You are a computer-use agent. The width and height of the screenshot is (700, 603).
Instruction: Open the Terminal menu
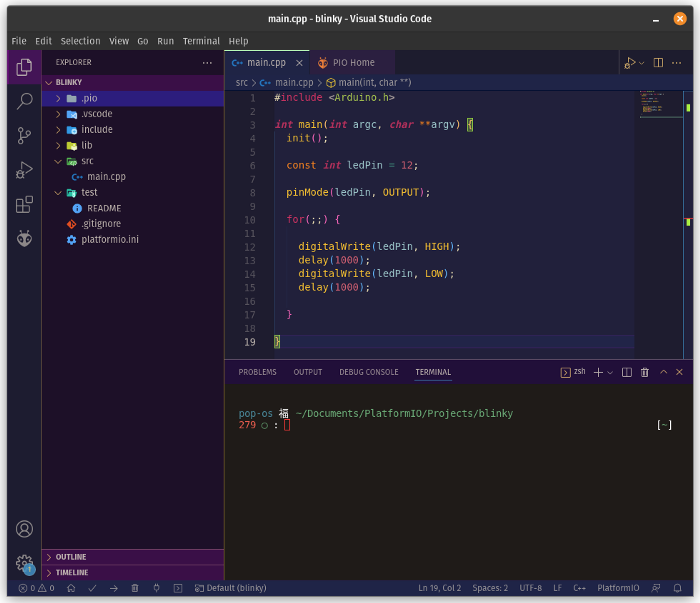tap(201, 41)
